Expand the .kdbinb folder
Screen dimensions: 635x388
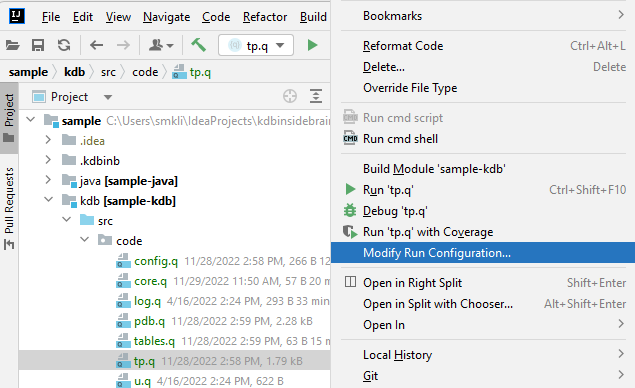(x=48, y=160)
